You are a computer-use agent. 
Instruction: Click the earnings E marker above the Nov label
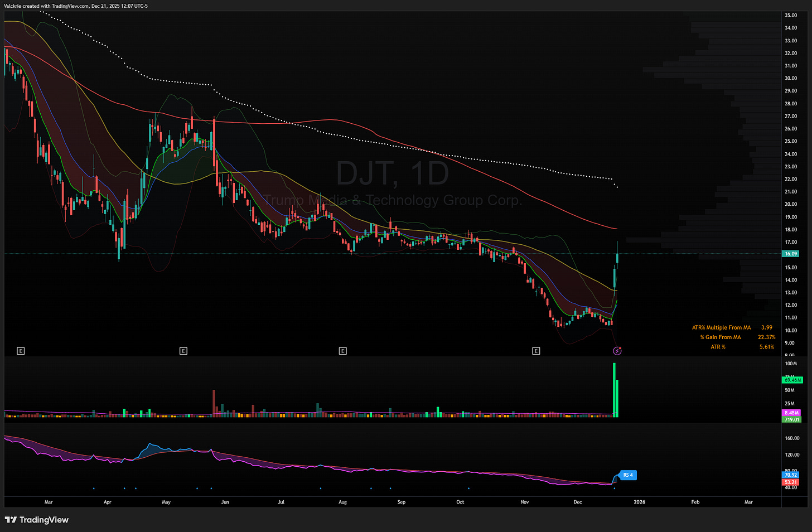[536, 351]
